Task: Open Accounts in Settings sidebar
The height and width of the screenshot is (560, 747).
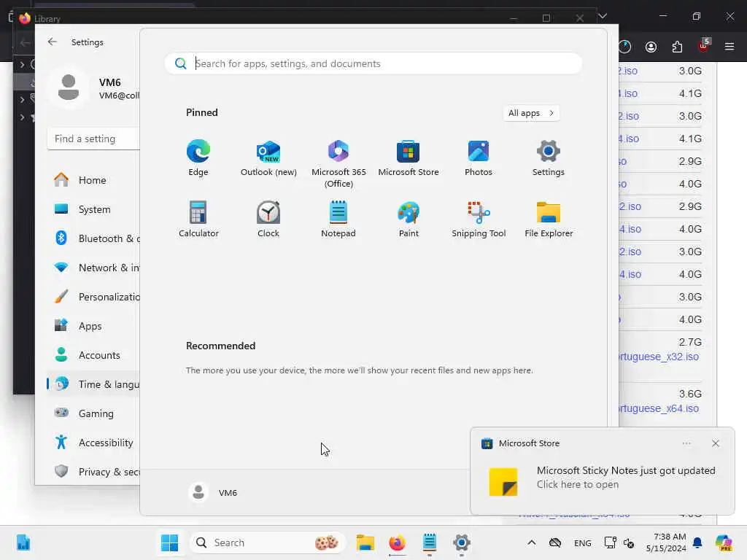Action: point(93,355)
